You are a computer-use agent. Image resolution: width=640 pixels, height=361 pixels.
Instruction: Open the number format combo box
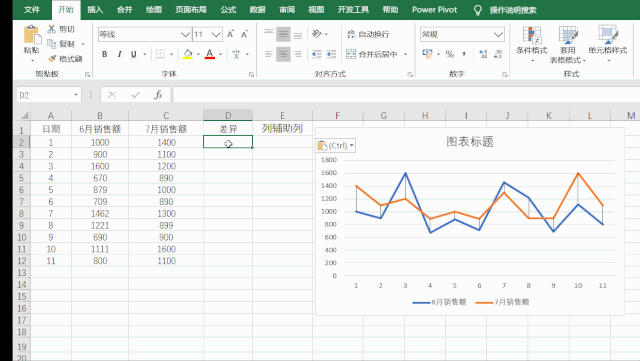tap(462, 34)
